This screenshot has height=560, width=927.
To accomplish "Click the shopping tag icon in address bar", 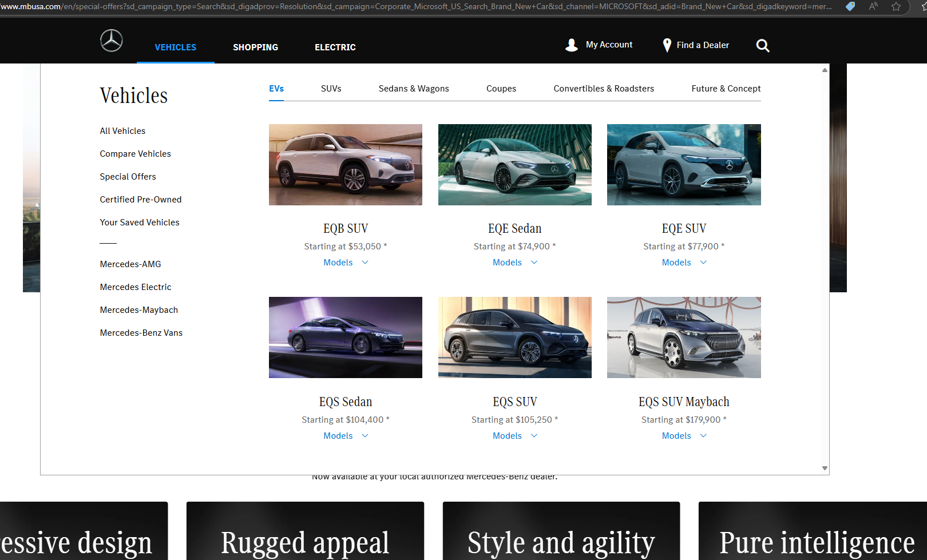I will click(x=850, y=6).
